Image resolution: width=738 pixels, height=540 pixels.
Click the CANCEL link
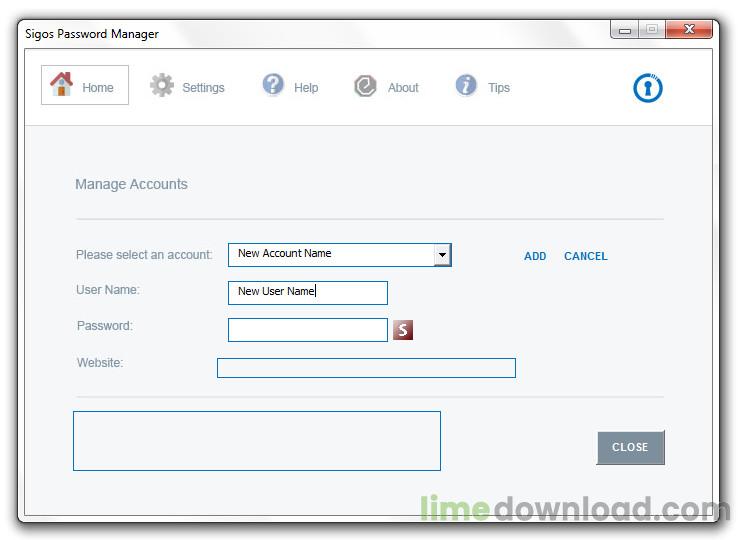[586, 256]
